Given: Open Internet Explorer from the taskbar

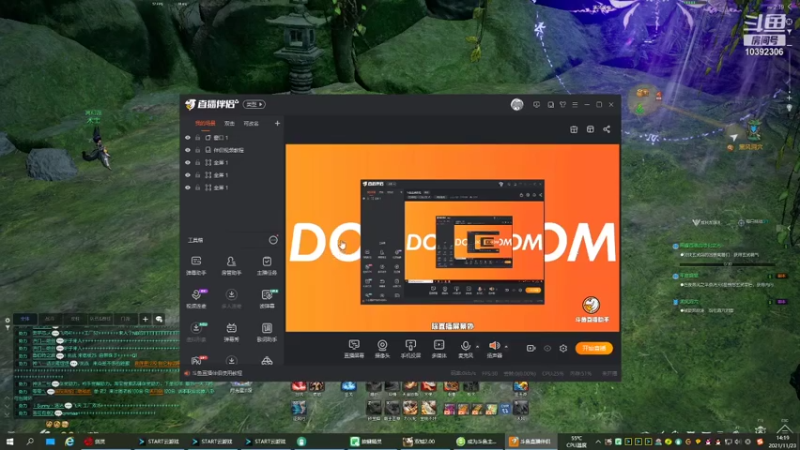Looking at the screenshot, I should coord(69,441).
